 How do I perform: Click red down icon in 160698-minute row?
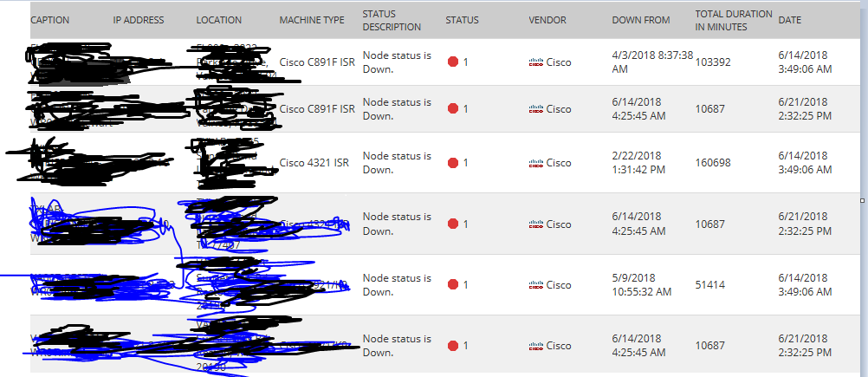point(453,163)
